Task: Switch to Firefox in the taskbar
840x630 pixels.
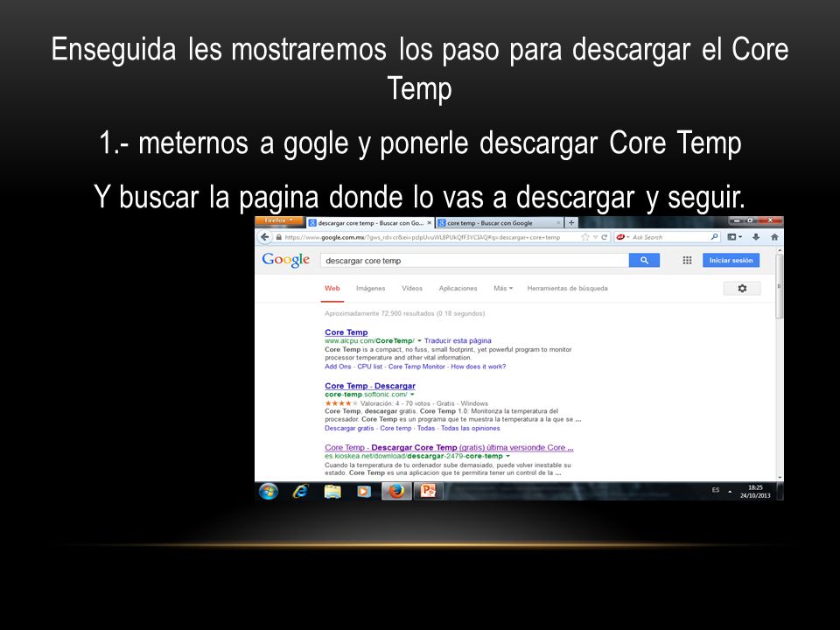Action: [396, 491]
